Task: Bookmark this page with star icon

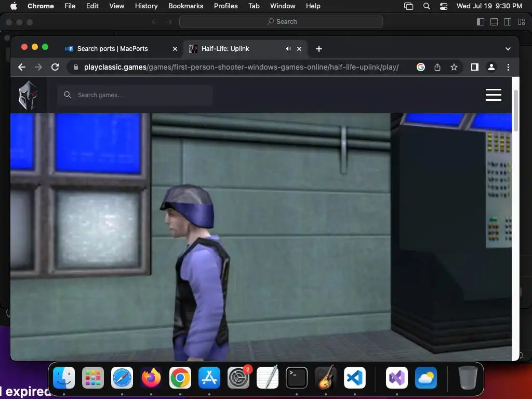Action: (454, 67)
